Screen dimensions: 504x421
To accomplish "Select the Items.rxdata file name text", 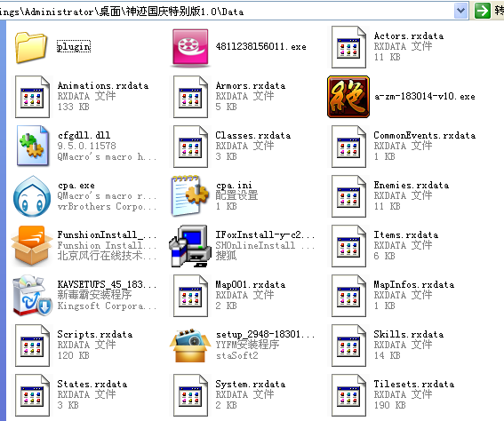I will (406, 235).
